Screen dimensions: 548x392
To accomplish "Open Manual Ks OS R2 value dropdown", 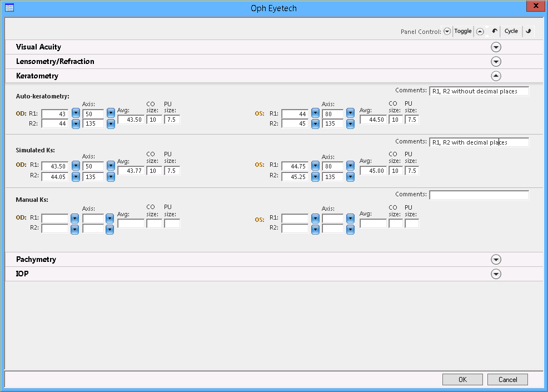I will click(x=315, y=230).
